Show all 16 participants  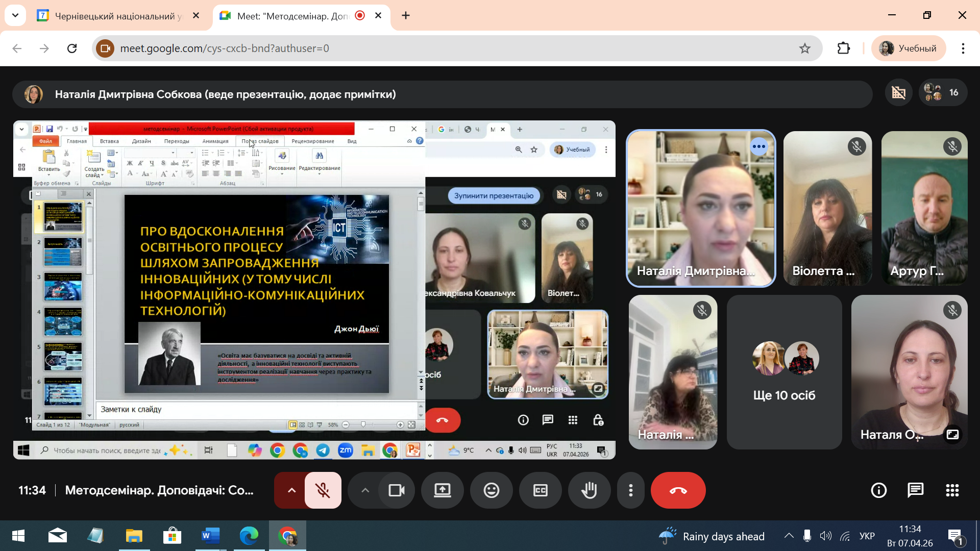pyautogui.click(x=943, y=92)
